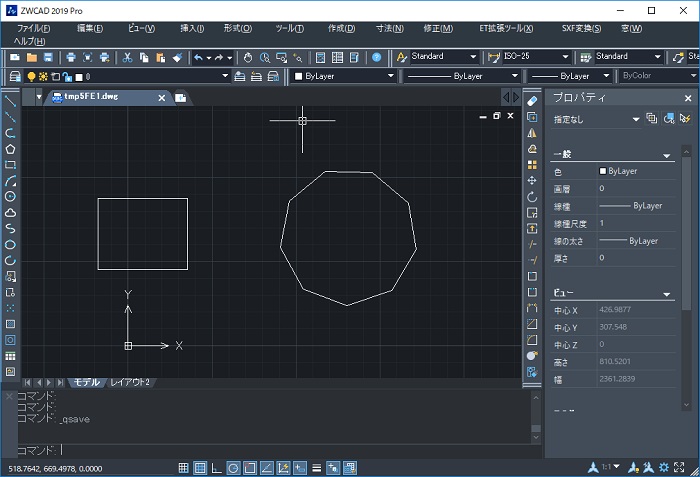The height and width of the screenshot is (477, 700).
Task: Select the Rectangle draw tool
Action: (x=10, y=165)
